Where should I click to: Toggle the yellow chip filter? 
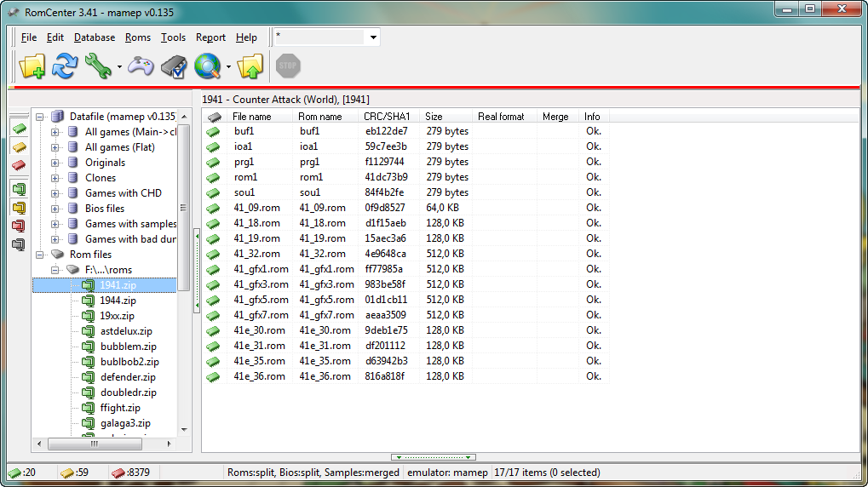point(18,146)
